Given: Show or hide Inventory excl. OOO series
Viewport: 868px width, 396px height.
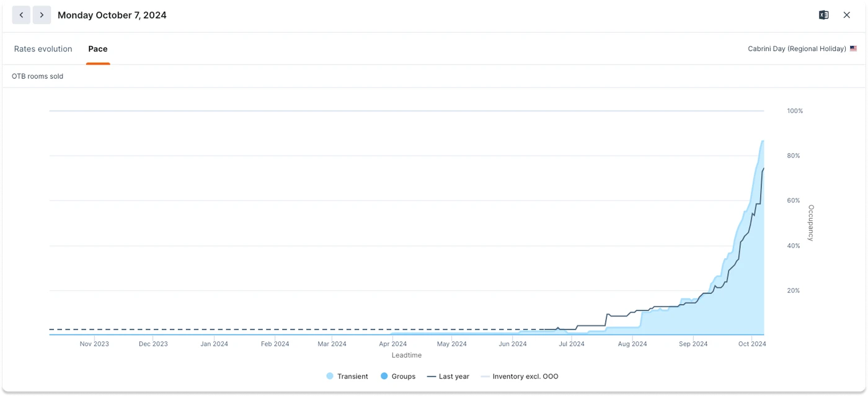Looking at the screenshot, I should [520, 376].
